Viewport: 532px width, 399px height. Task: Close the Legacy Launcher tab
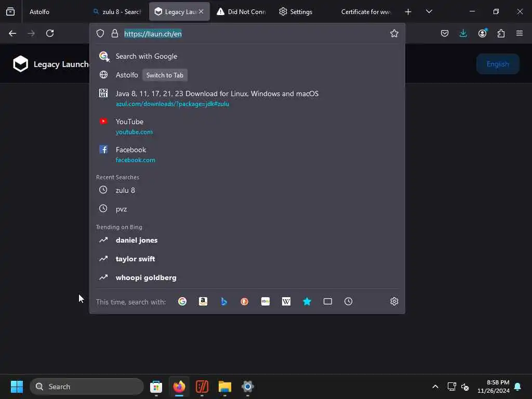(x=201, y=11)
